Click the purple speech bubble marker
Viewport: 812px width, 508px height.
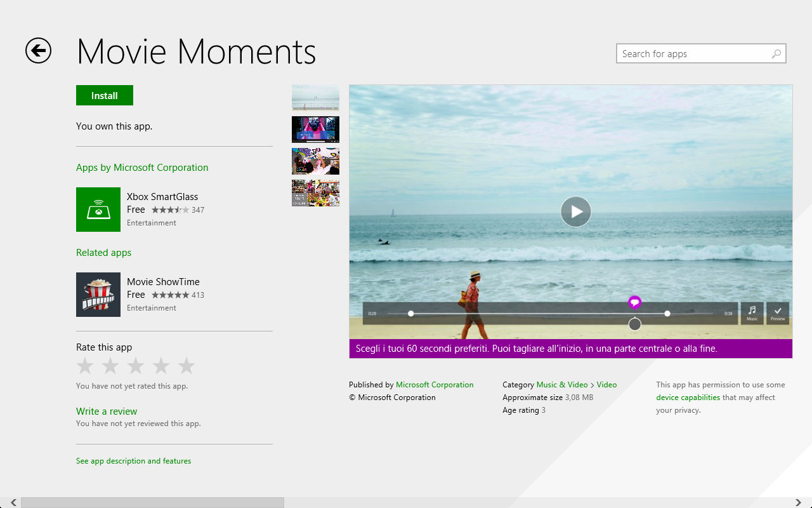(x=635, y=302)
